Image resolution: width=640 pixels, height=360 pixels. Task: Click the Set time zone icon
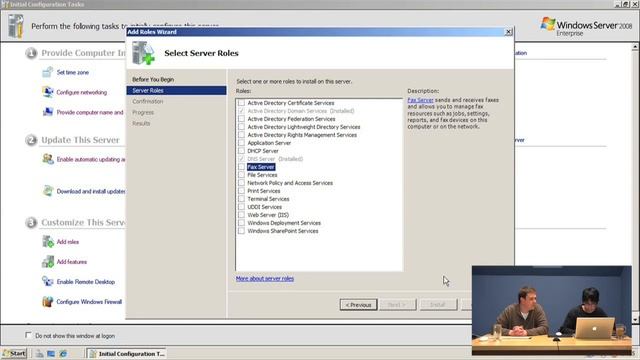click(x=47, y=72)
